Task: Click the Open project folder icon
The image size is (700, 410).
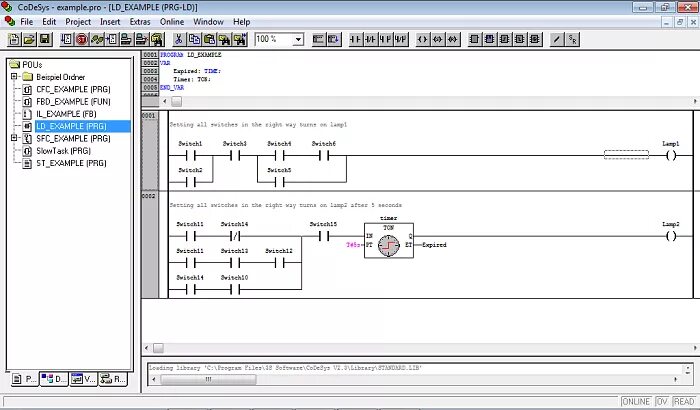Action: click(29, 39)
